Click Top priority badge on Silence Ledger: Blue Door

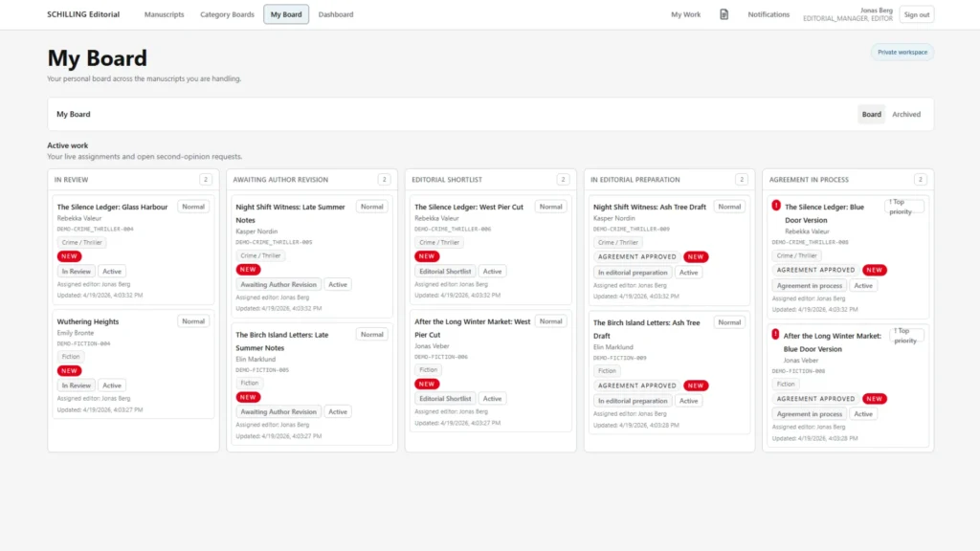[904, 206]
